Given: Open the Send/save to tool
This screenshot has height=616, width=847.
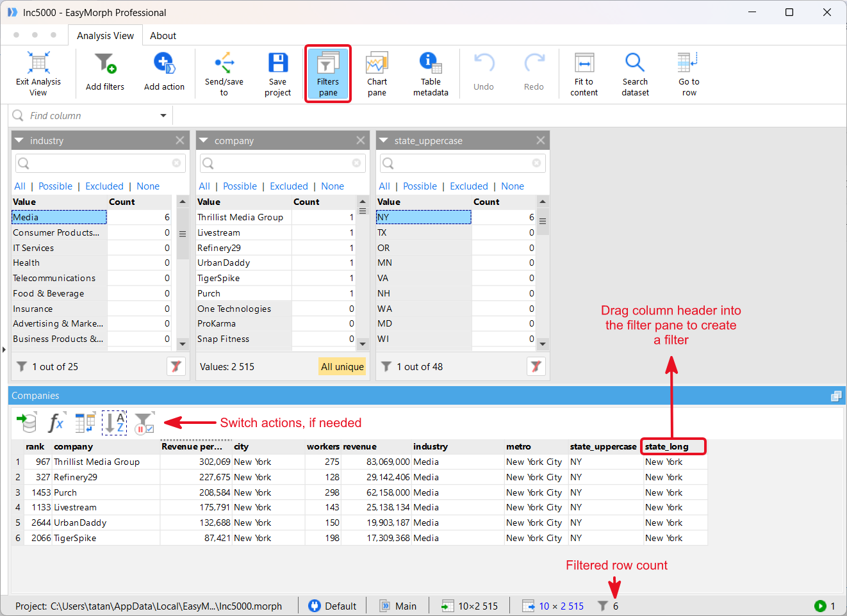Looking at the screenshot, I should click(x=224, y=63).
